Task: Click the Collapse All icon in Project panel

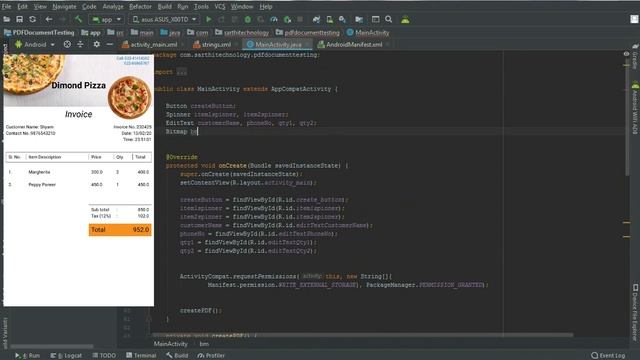Action: (x=80, y=44)
